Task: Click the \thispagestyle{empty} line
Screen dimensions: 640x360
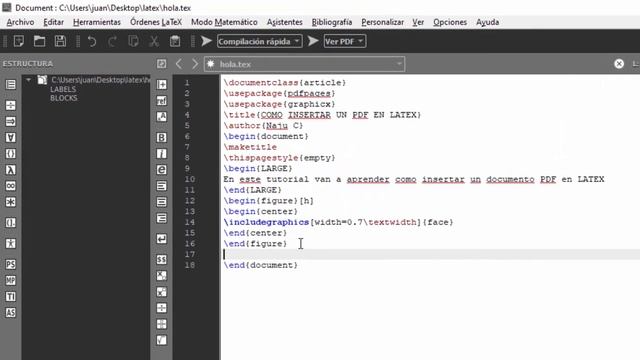Action: [279, 158]
